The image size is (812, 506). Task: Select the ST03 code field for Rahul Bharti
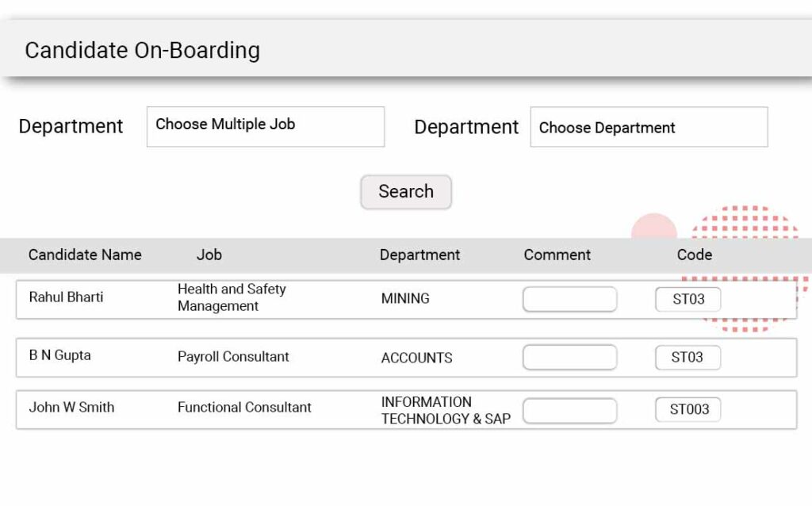687,300
